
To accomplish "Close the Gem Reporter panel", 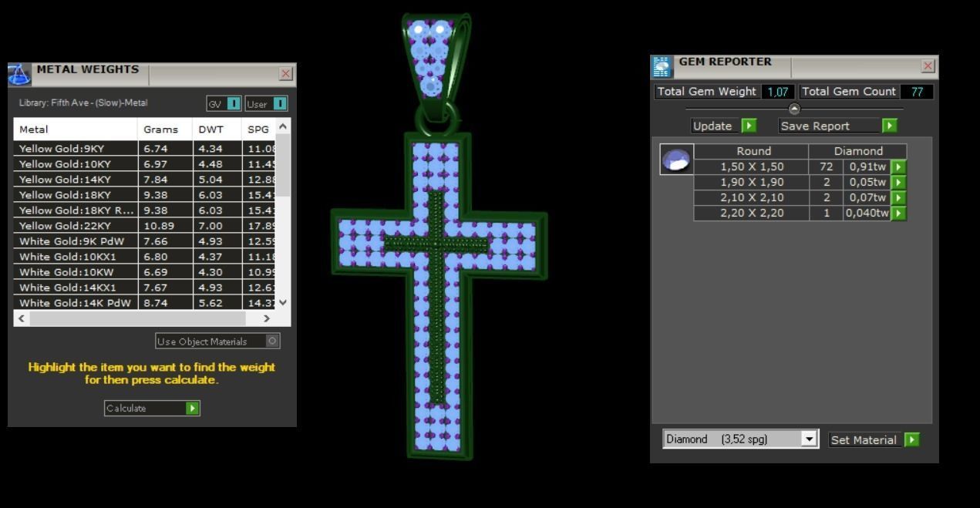I will [928, 66].
